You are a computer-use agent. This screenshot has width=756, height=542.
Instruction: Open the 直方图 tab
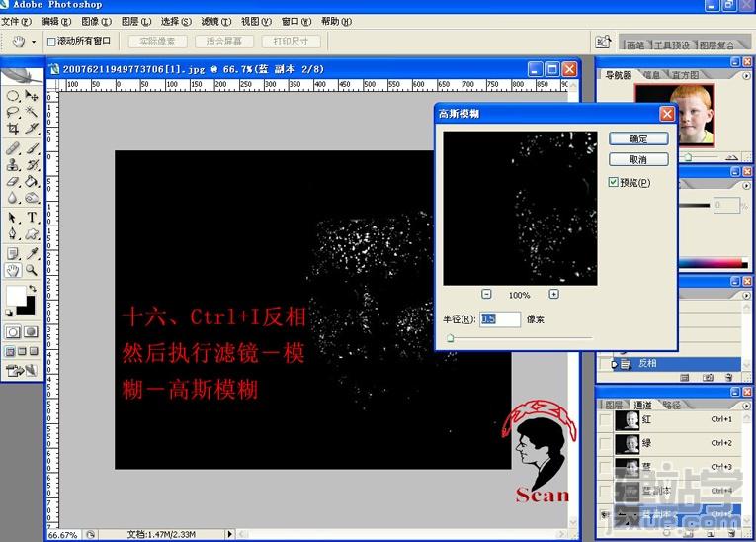tap(685, 75)
